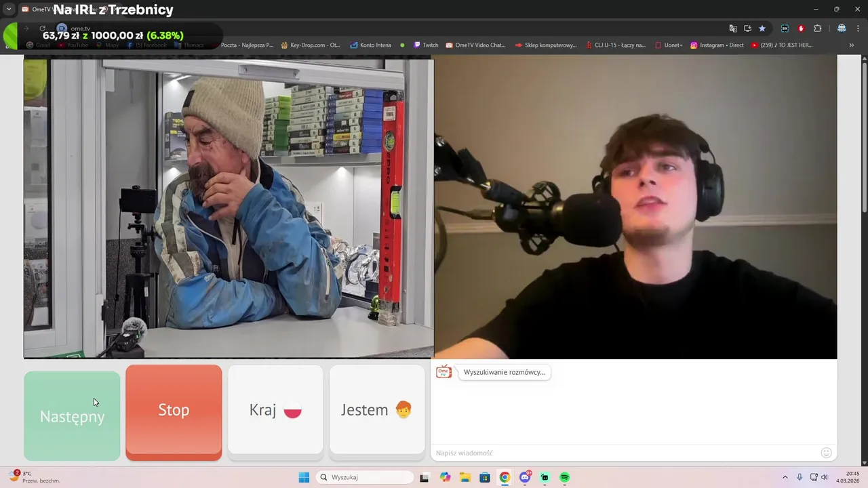Open Task View on the taskbar
The height and width of the screenshot is (488, 868).
(x=425, y=477)
